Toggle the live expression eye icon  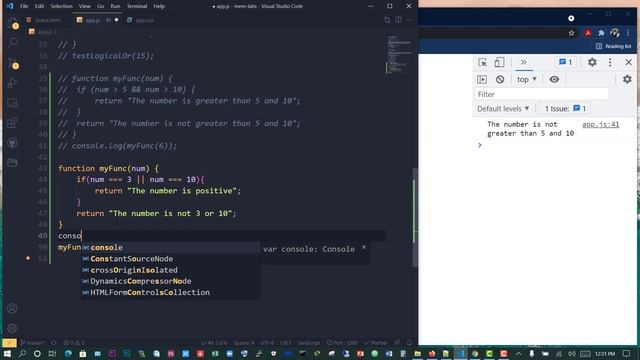point(554,80)
